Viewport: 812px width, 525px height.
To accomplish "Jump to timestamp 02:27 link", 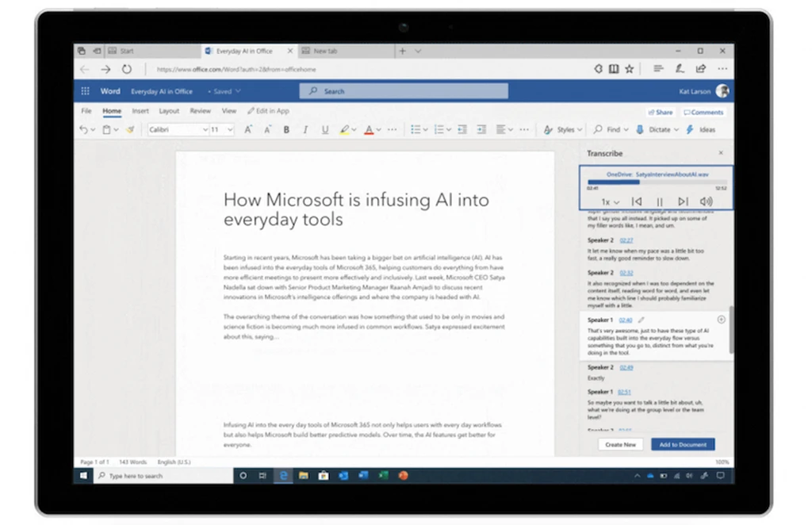I will 626,241.
